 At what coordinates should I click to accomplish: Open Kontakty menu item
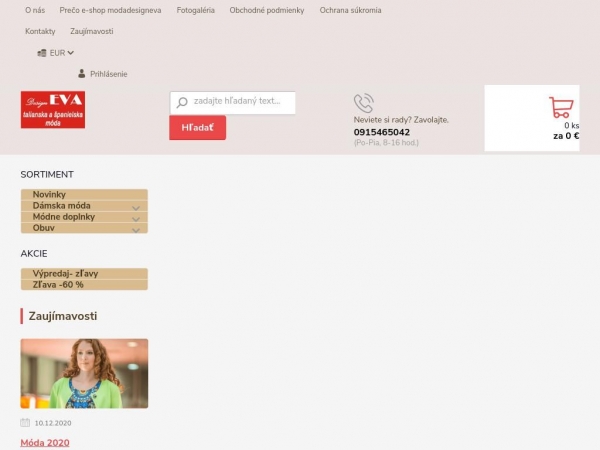pos(40,31)
